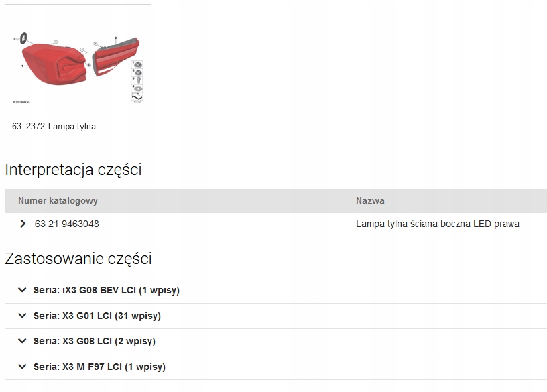Expand chevron beside part number 63 21 9463048
This screenshot has width=547, height=392.
(23, 224)
